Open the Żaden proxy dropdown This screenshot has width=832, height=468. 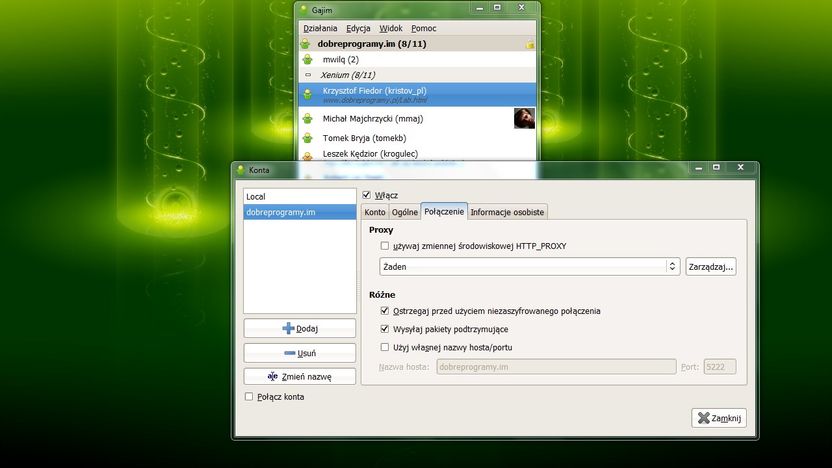click(x=530, y=266)
